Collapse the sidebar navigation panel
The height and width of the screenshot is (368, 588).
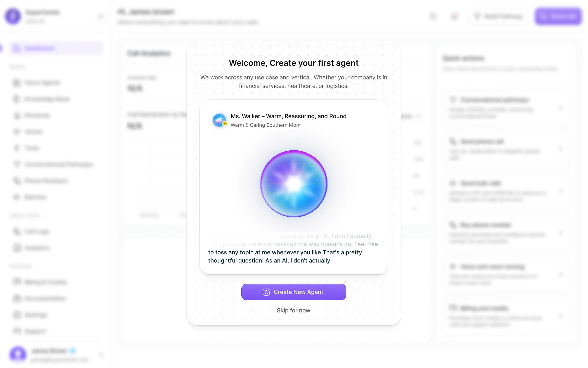point(101,16)
